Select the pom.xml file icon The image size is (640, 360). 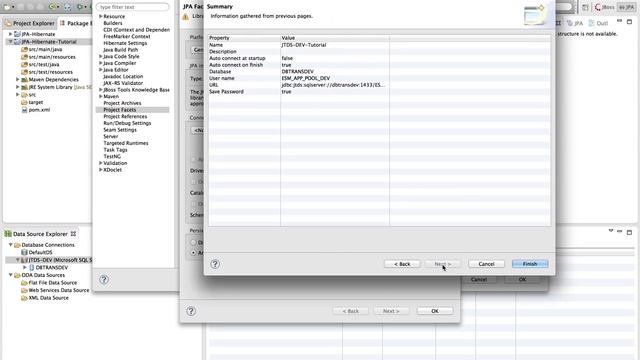[24, 110]
